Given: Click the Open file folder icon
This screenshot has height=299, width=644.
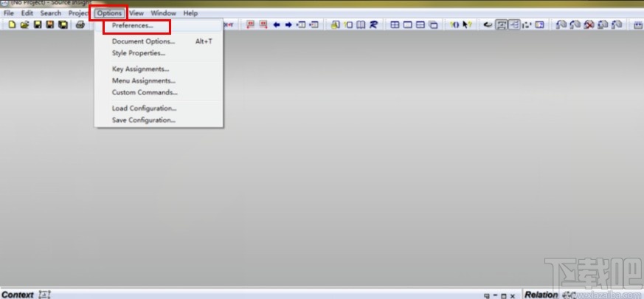Looking at the screenshot, I should pos(24,24).
